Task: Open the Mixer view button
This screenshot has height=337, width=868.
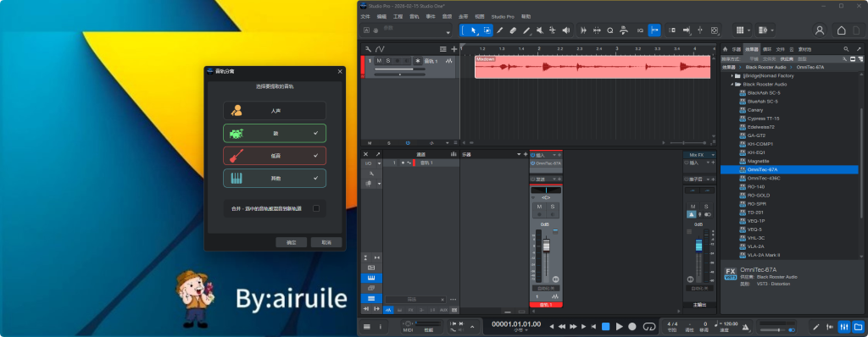Action: click(843, 327)
